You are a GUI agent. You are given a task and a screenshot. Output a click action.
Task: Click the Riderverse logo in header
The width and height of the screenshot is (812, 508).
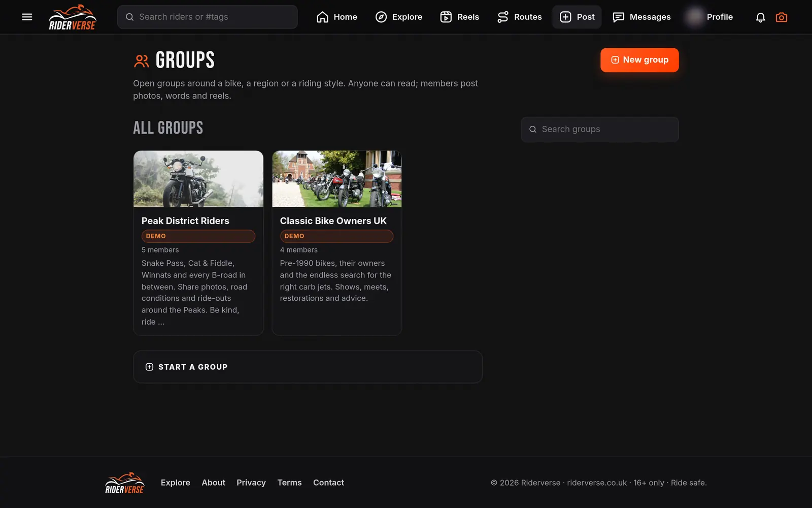[72, 17]
